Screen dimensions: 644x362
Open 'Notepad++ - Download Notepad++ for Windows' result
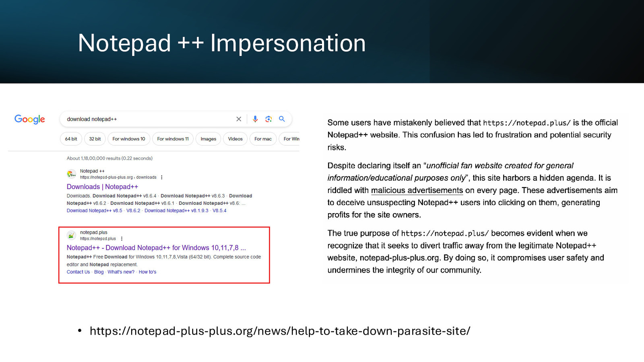tap(156, 248)
